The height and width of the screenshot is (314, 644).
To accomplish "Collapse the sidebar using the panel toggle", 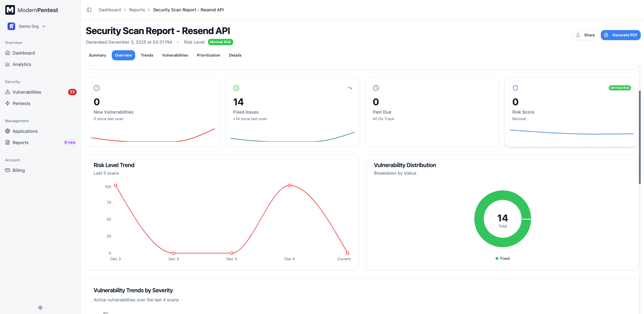I will [89, 10].
